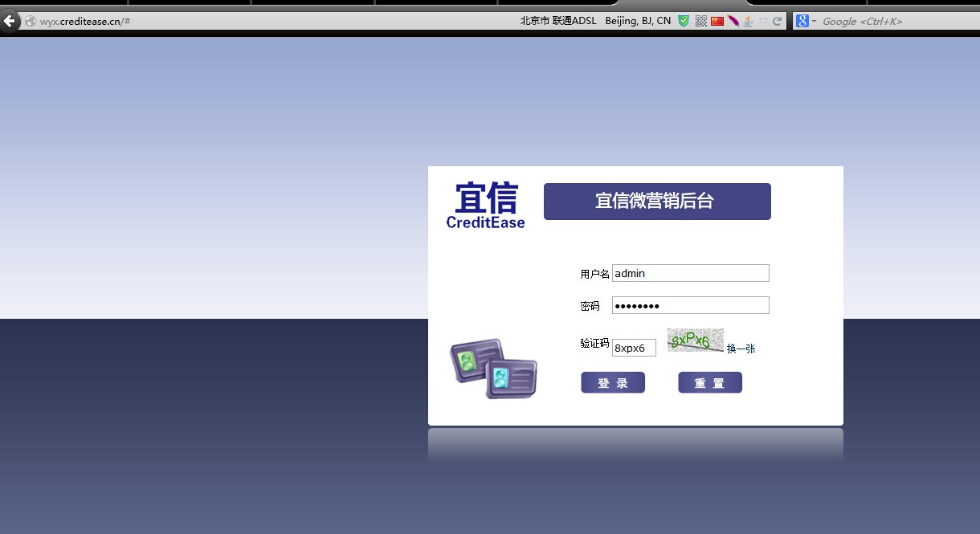Click the 密码 password field

[x=691, y=305]
